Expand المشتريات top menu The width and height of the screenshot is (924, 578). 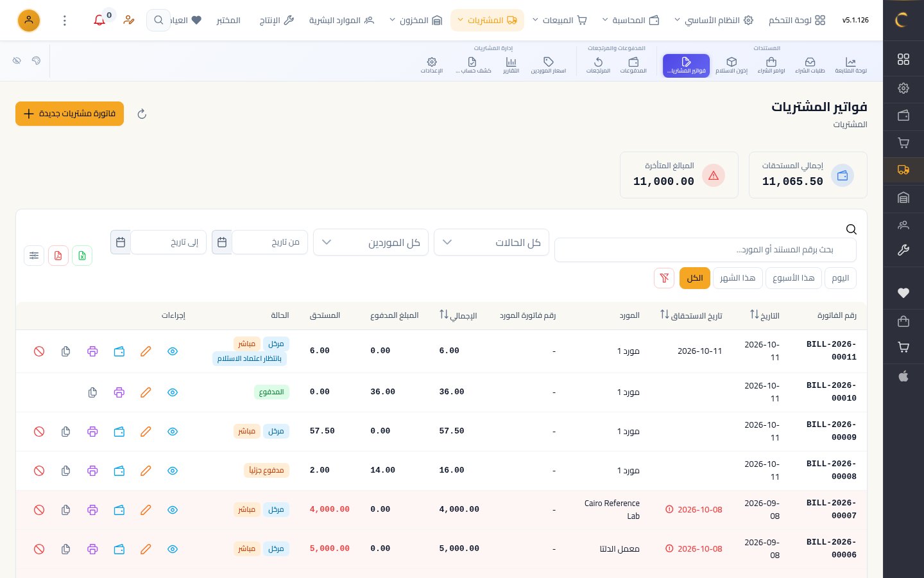(488, 21)
